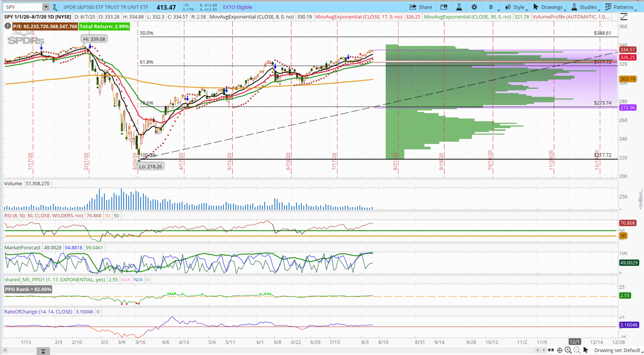
Task: Expand the SPY symbol dropdown arrow
Action: click(x=46, y=7)
